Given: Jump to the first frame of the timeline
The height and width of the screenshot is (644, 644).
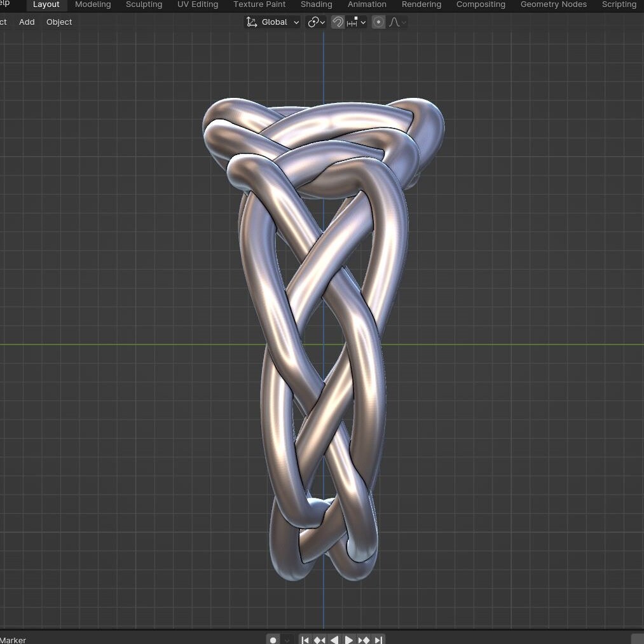Looking at the screenshot, I should click(305, 640).
